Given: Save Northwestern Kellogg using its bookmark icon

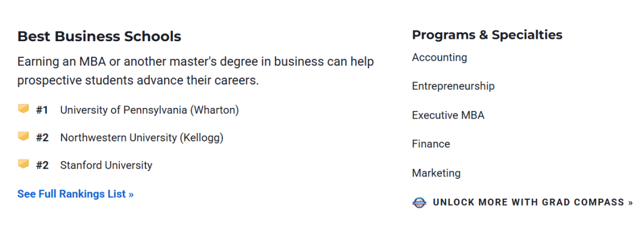Looking at the screenshot, I should [x=23, y=137].
